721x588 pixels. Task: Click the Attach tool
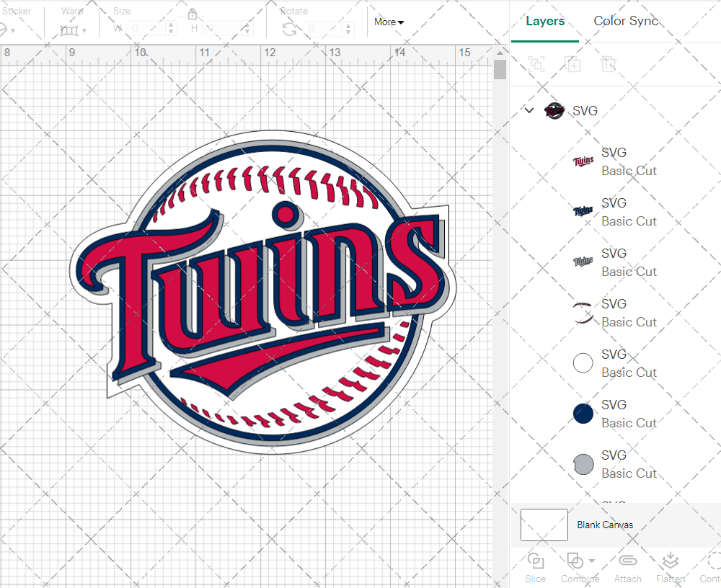tap(628, 569)
